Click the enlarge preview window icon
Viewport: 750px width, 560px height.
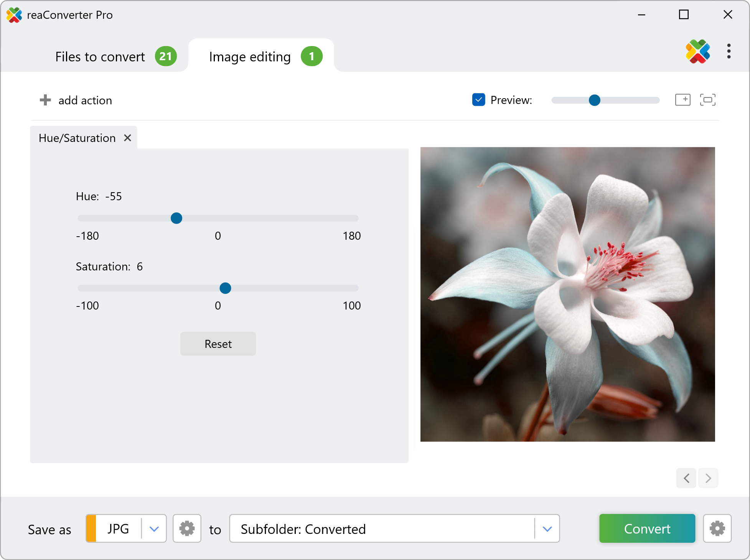(x=682, y=100)
